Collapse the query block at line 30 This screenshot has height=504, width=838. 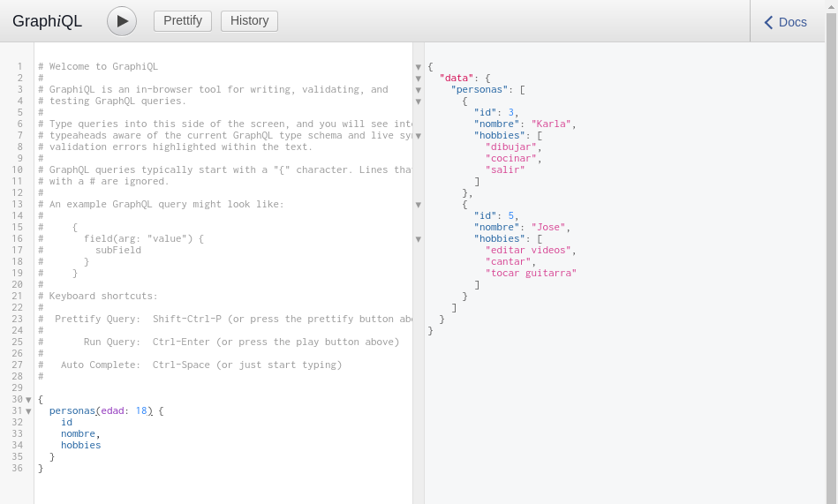coord(29,400)
